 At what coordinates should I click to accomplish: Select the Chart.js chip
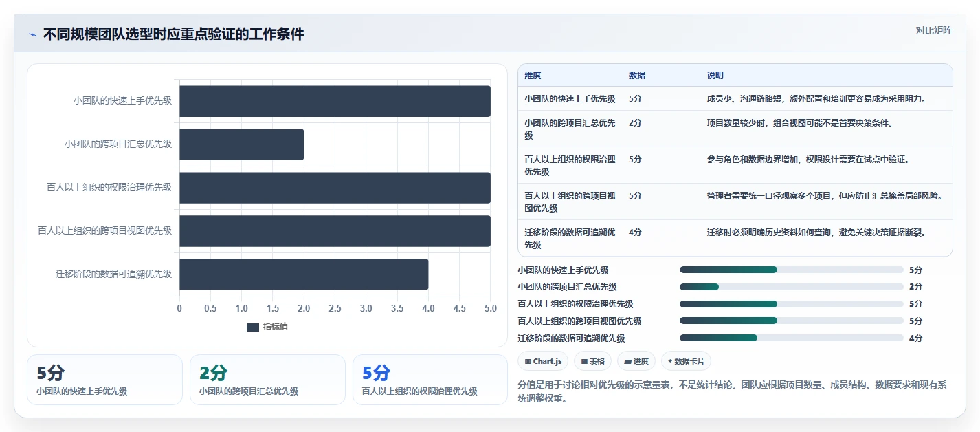click(543, 361)
